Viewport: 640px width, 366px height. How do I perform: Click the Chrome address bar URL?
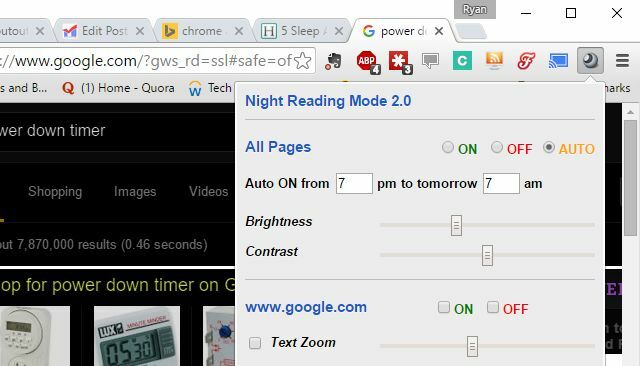tap(147, 61)
